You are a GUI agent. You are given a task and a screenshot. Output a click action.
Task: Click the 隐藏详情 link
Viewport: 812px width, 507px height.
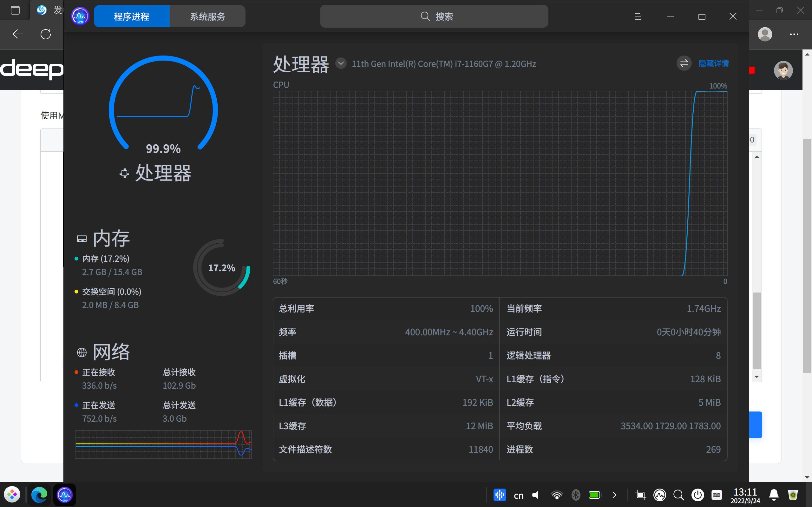click(713, 63)
